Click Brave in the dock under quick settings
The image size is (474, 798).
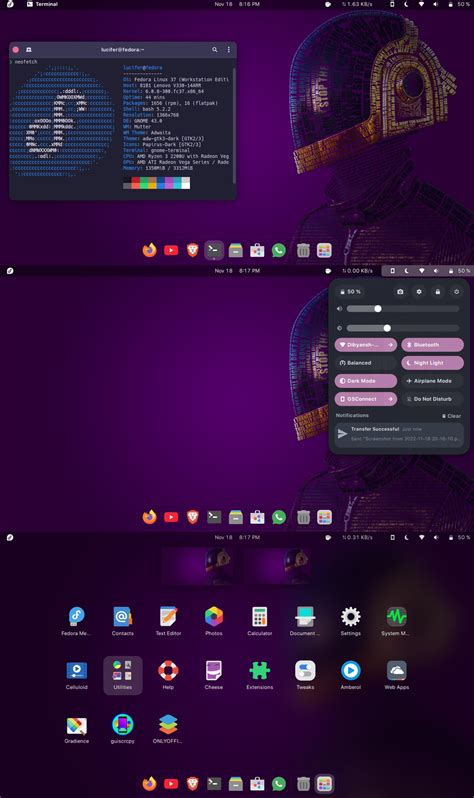[x=192, y=517]
